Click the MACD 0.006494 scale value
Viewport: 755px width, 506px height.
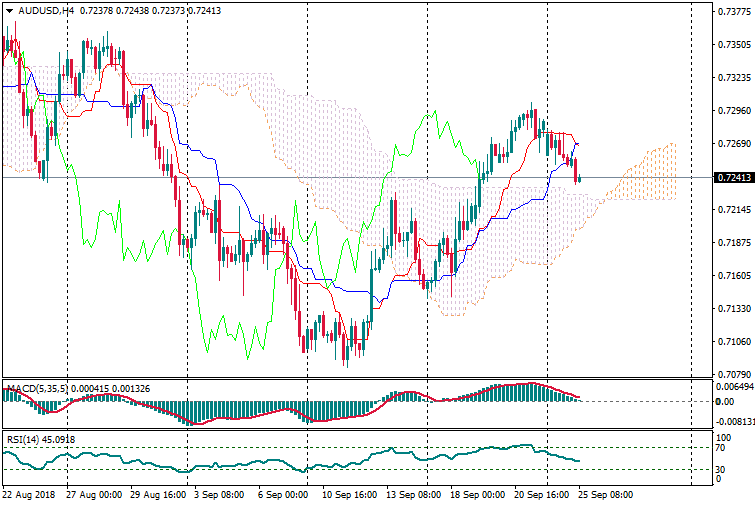tap(732, 386)
